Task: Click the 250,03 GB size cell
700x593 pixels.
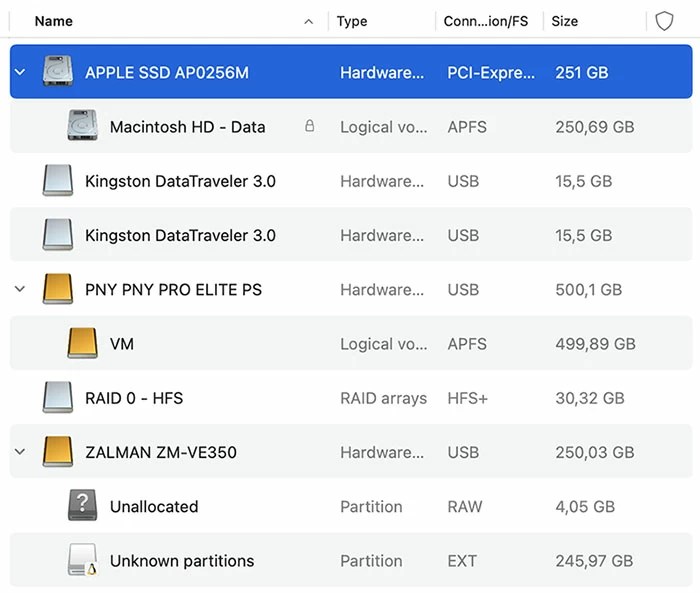Action: coord(595,452)
